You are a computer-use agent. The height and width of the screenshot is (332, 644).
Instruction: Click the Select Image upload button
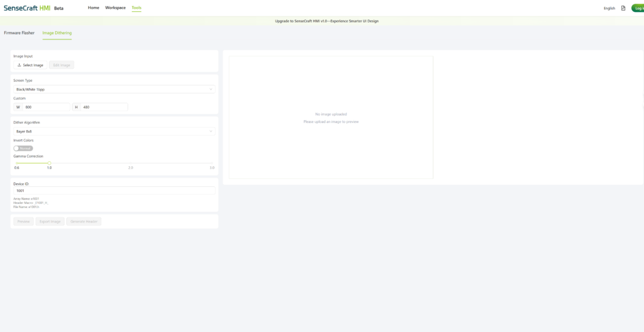coord(30,65)
